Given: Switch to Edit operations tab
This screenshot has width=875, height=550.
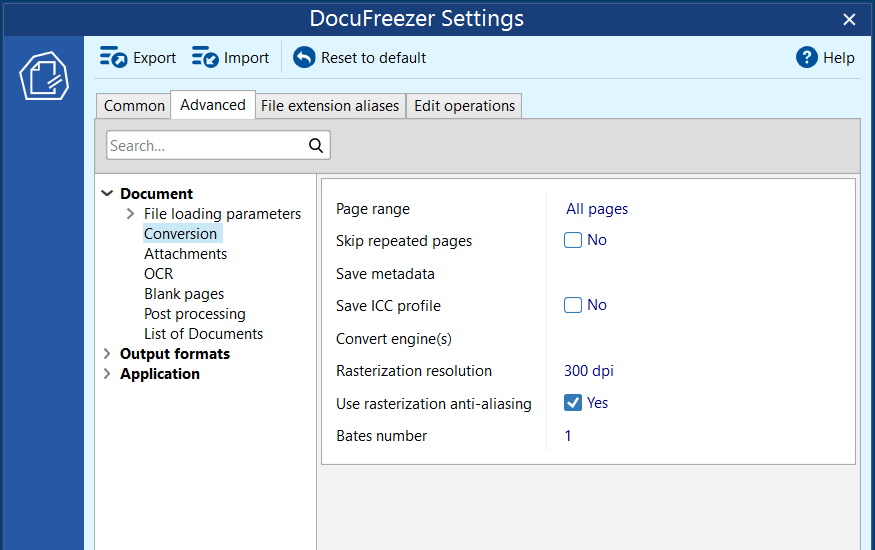Looking at the screenshot, I should click(464, 106).
